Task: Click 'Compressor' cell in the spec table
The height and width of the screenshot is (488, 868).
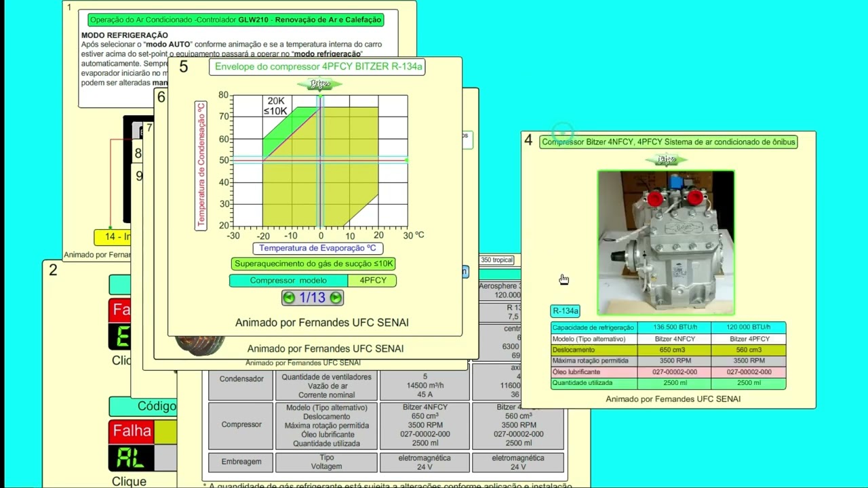Action: pos(241,425)
